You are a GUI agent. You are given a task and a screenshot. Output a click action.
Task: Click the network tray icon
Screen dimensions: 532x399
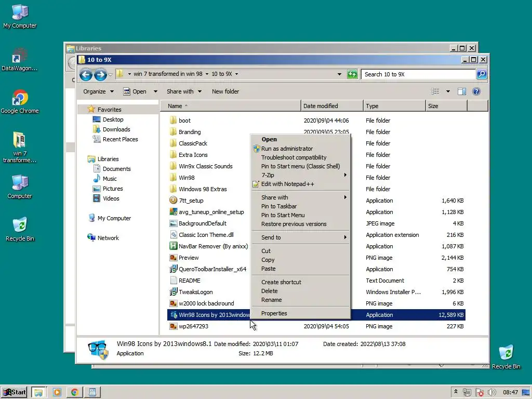pyautogui.click(x=467, y=392)
